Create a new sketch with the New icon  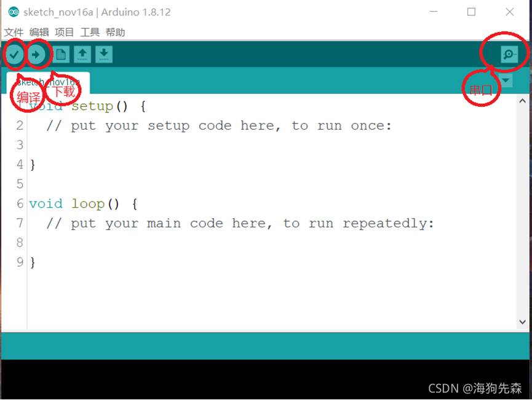pyautogui.click(x=61, y=54)
